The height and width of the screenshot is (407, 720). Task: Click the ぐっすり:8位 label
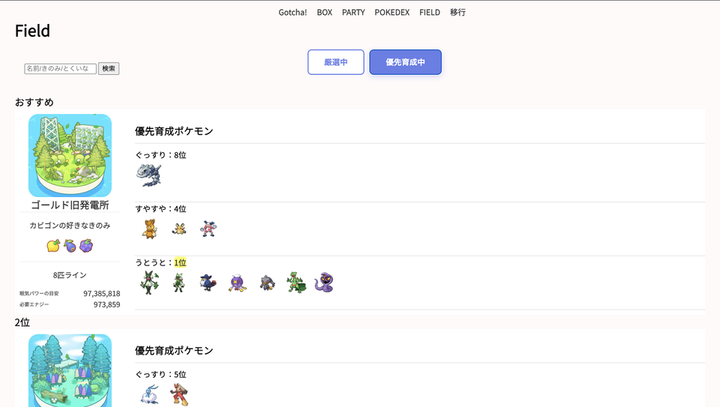coord(161,155)
